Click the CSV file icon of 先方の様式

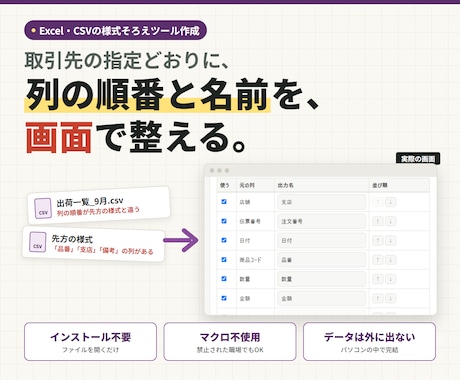pos(37,242)
